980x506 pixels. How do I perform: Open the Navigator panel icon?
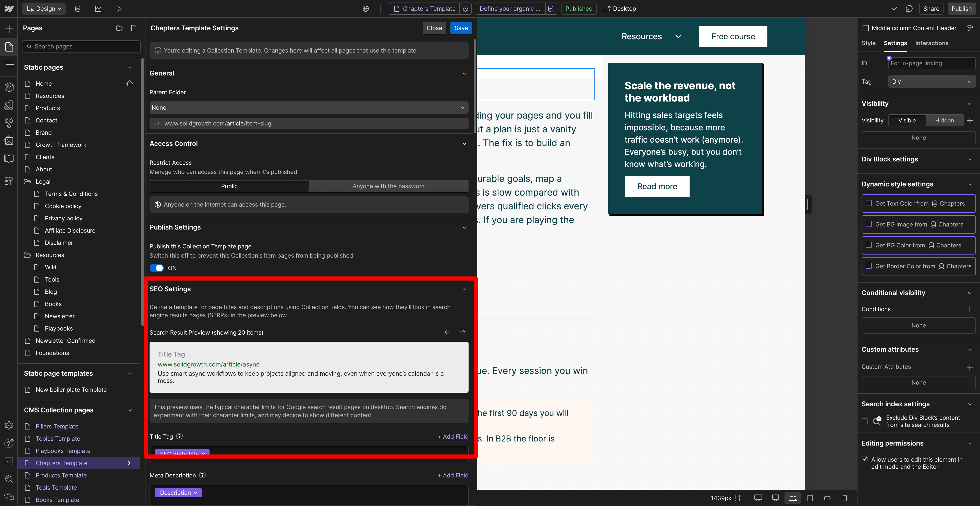(9, 65)
